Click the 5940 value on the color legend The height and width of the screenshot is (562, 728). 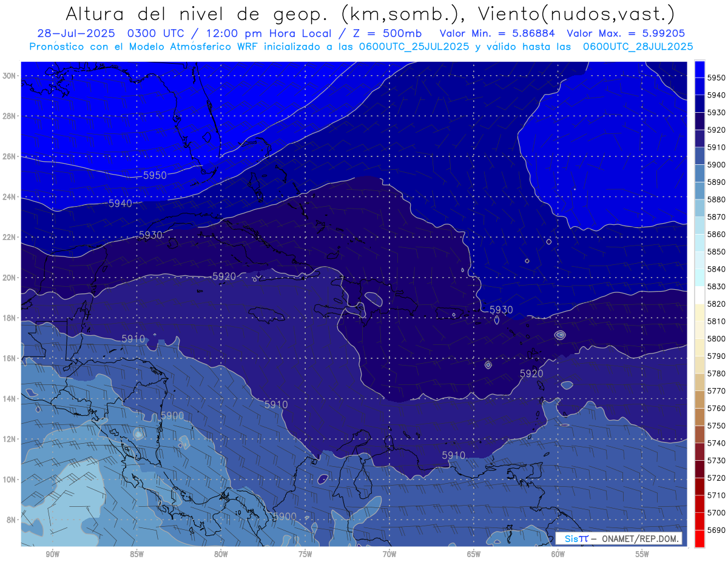(x=716, y=95)
